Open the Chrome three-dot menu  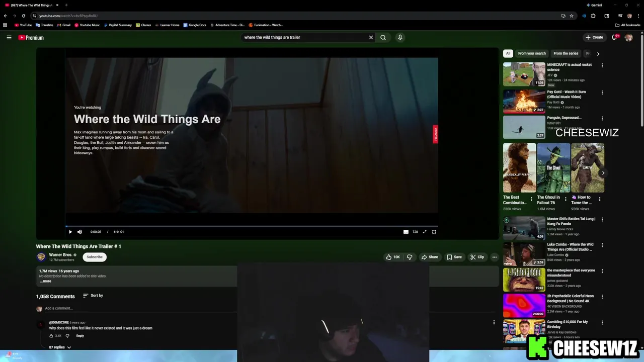638,16
